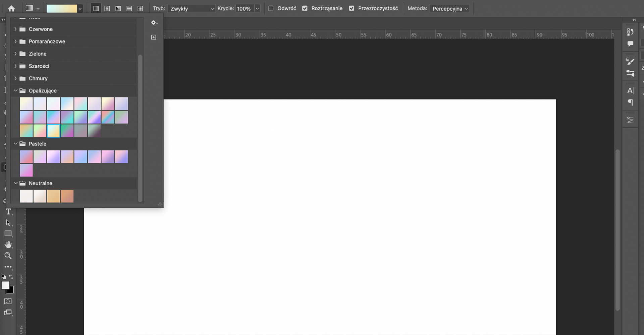
Task: Open the Paragraph panel icon
Action: 630,103
